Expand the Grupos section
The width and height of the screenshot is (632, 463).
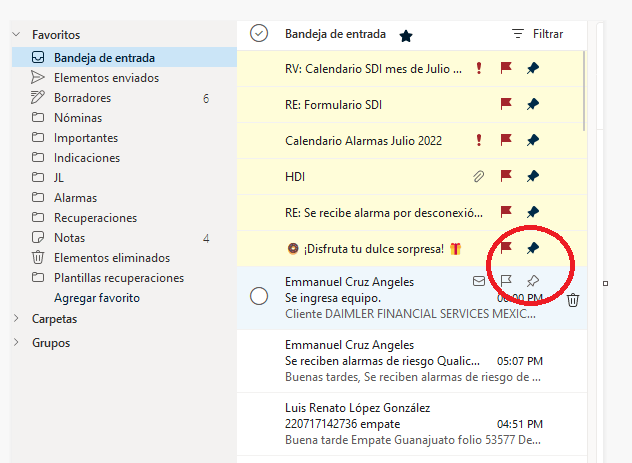(16, 343)
